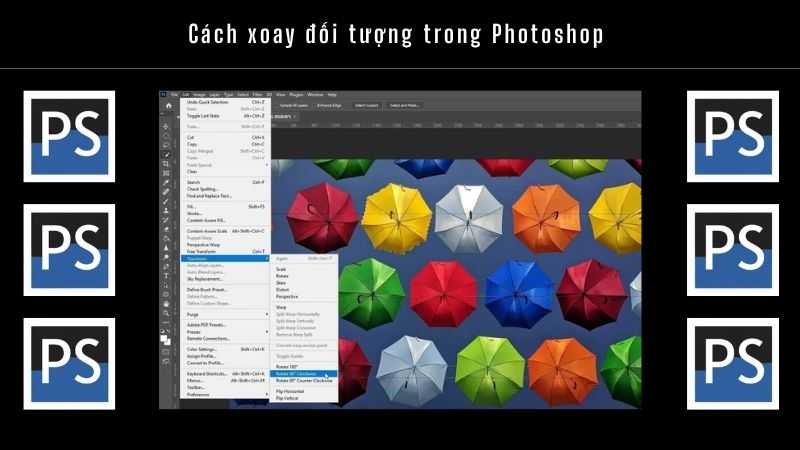Open the View menu
Image resolution: width=800 pixels, height=450 pixels.
[281, 95]
